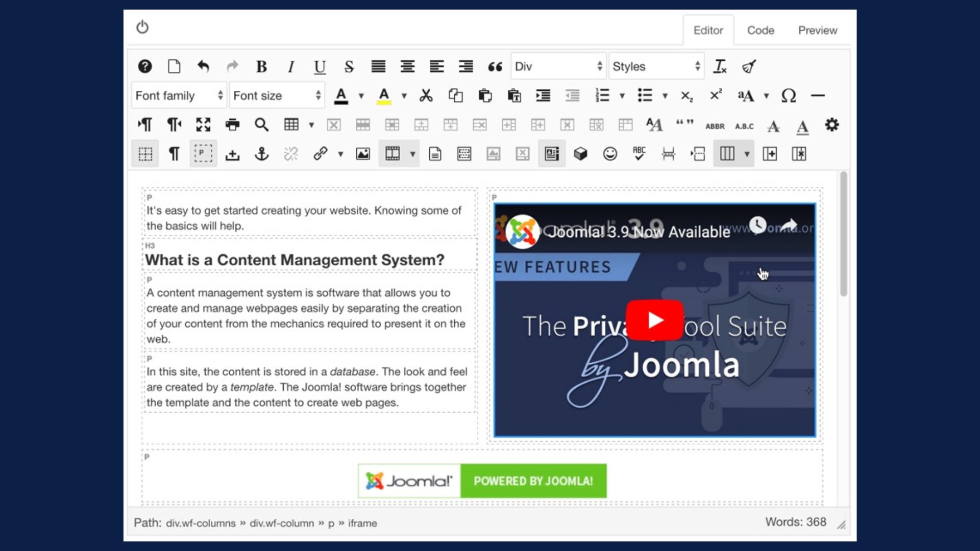Click the heading What is a Content Management System
Viewport: 980px width, 551px height.
point(295,260)
